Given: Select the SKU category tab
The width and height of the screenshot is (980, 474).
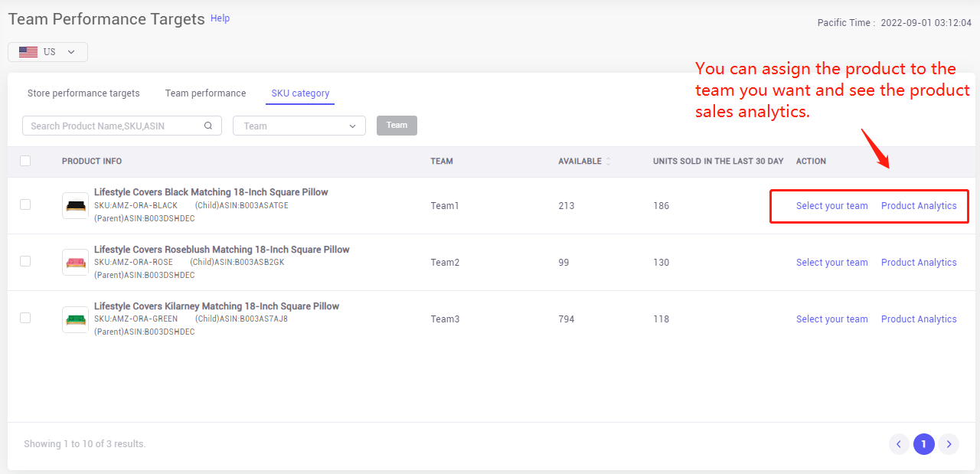Looking at the screenshot, I should tap(300, 93).
